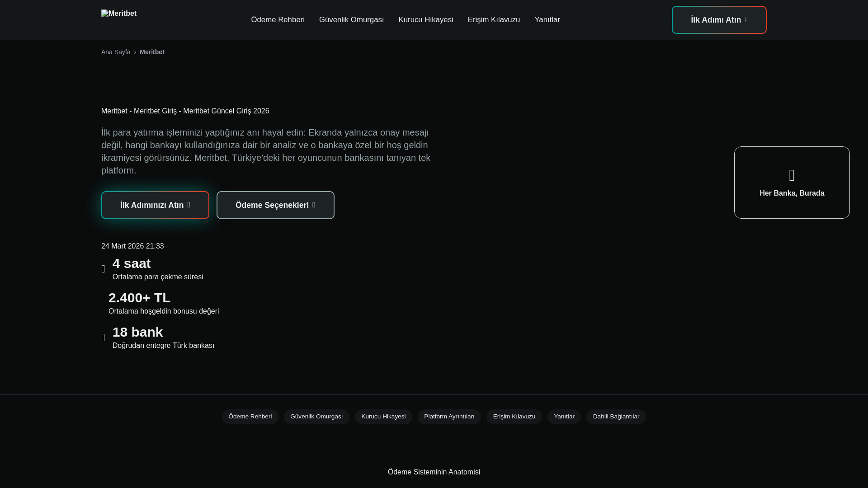Open Güvenlik Omurgası in top navigation
Screen dimensions: 868x488
coord(351,20)
